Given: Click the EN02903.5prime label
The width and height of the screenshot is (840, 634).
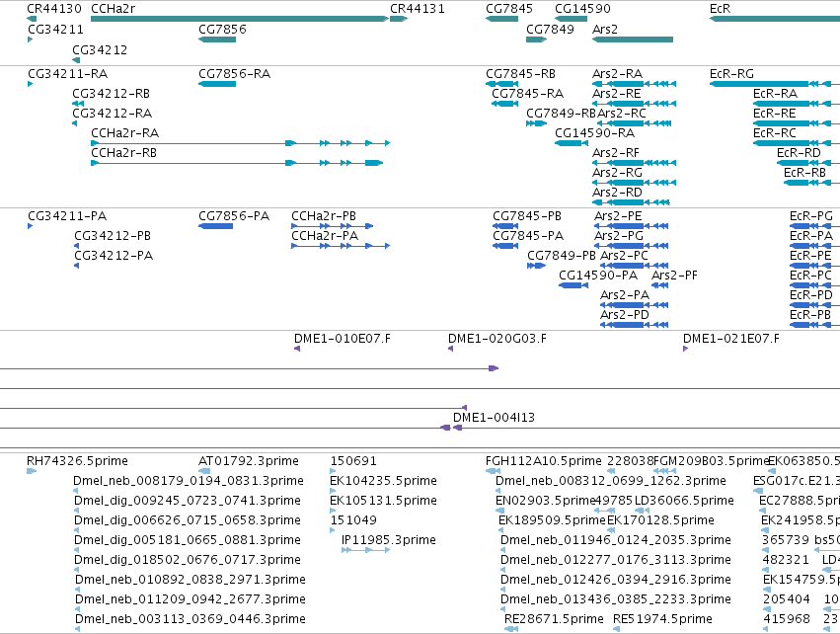Looking at the screenshot, I should [x=546, y=501].
